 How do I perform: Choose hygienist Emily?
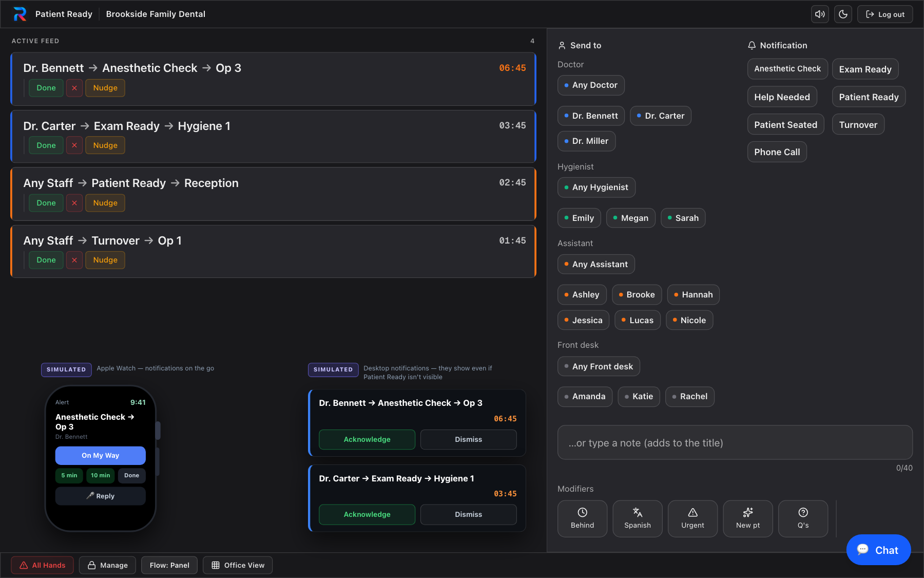(x=579, y=218)
